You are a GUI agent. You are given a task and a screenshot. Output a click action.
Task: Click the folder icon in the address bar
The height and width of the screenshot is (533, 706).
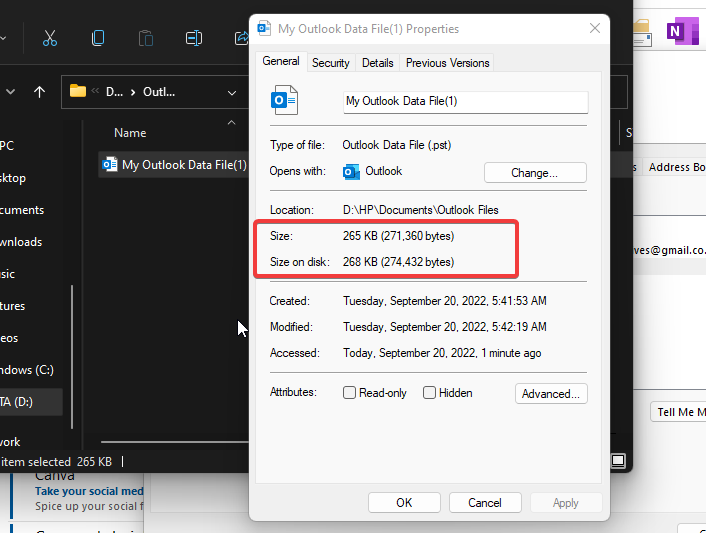pos(77,91)
